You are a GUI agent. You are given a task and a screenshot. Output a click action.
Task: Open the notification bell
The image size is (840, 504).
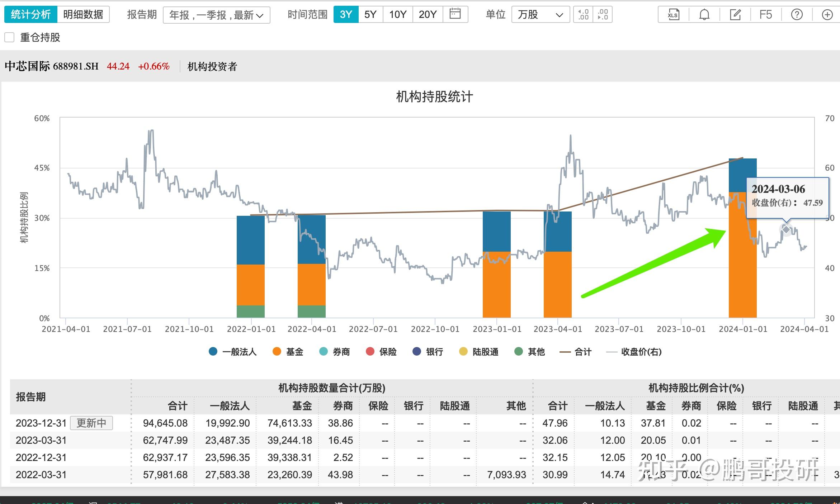point(704,14)
